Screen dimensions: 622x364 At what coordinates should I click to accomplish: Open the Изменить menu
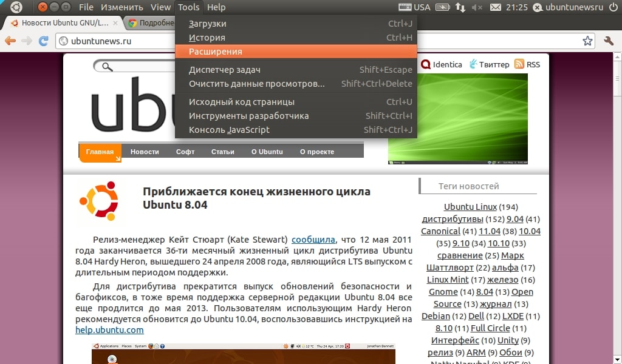[121, 7]
